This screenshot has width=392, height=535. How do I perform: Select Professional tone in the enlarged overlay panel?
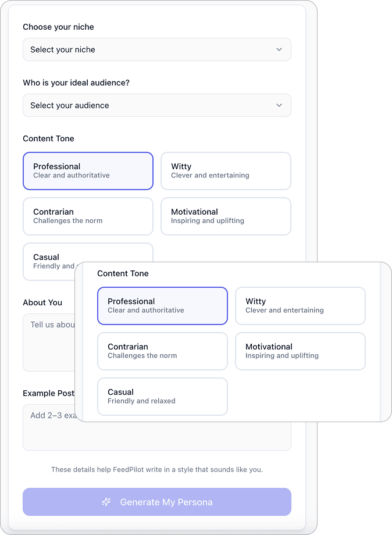[162, 306]
